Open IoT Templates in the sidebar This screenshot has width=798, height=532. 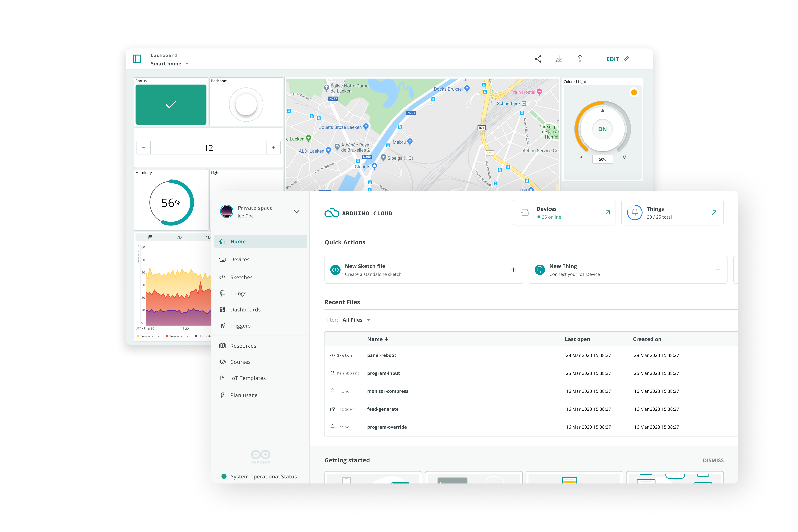tap(261, 378)
